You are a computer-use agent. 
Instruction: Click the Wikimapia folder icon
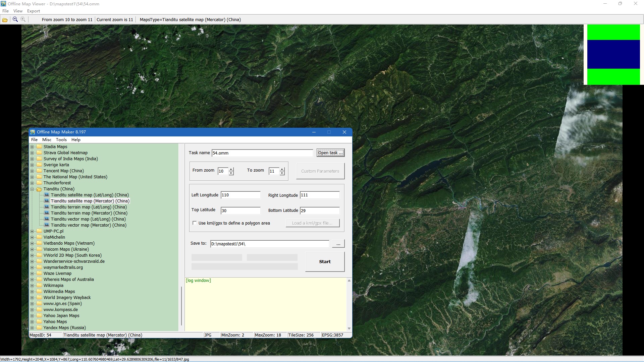coord(39,285)
